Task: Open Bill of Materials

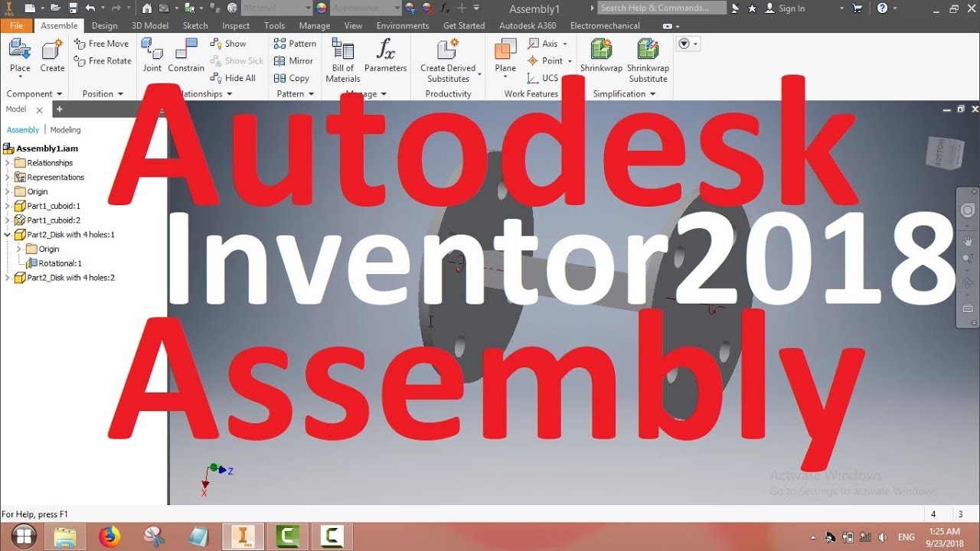Action: [343, 60]
